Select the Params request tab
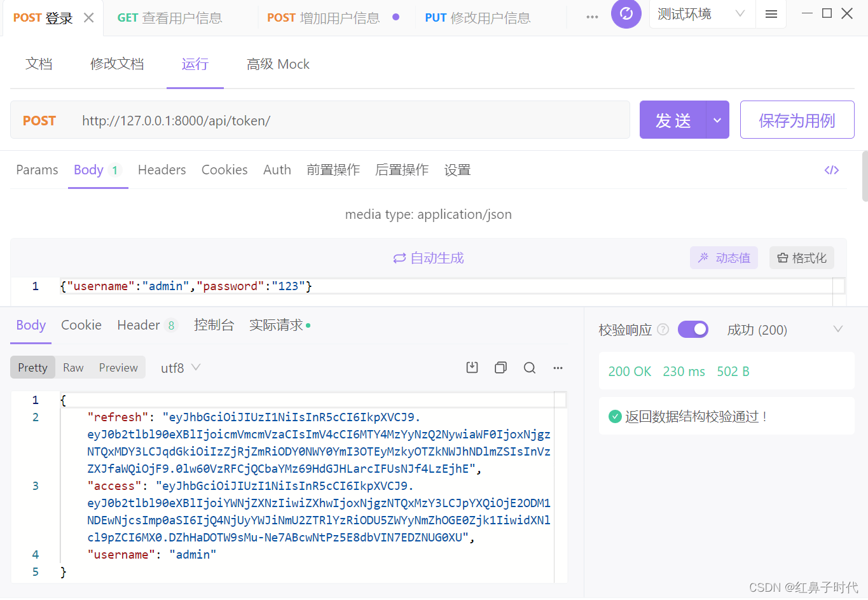 pyautogui.click(x=37, y=170)
